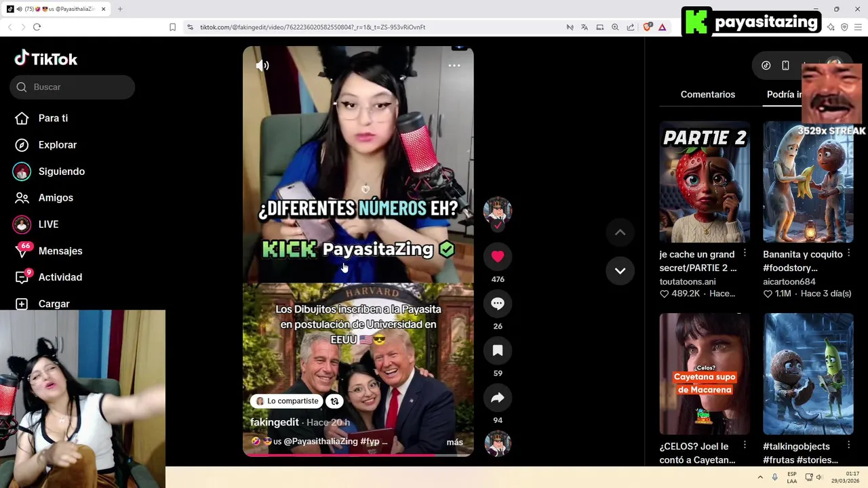
Task: Click the @PayasithaliaZing mention in caption
Action: pyautogui.click(x=320, y=441)
